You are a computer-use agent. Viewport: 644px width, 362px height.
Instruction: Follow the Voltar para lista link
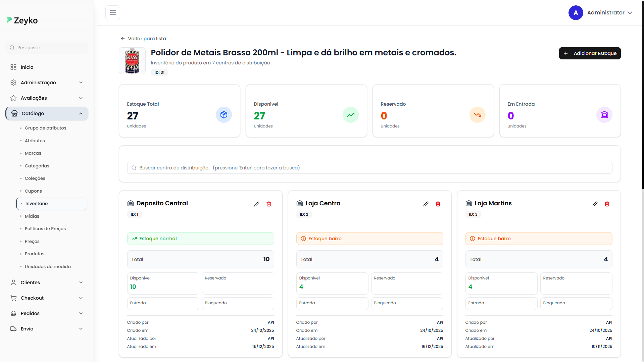tap(143, 39)
